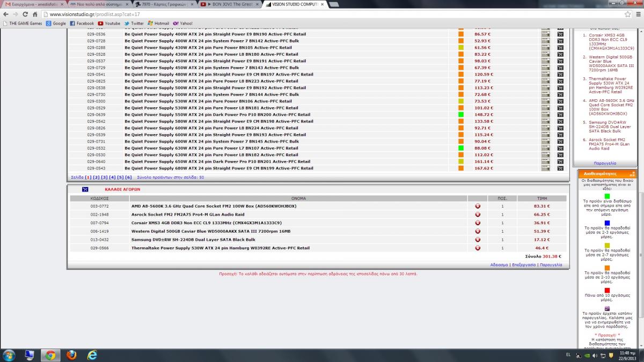Remove the Western Digital 500GB from the basket
Screen dimensions: 644x362
click(x=478, y=231)
